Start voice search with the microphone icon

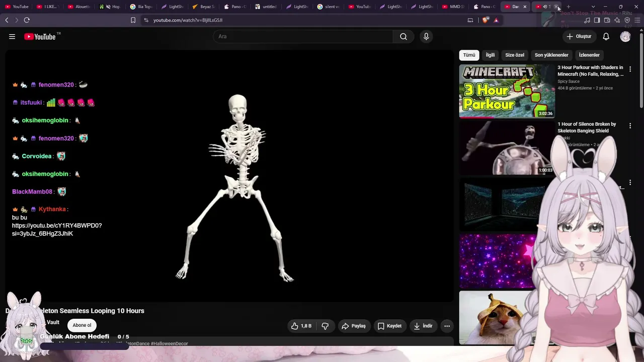coord(426,36)
